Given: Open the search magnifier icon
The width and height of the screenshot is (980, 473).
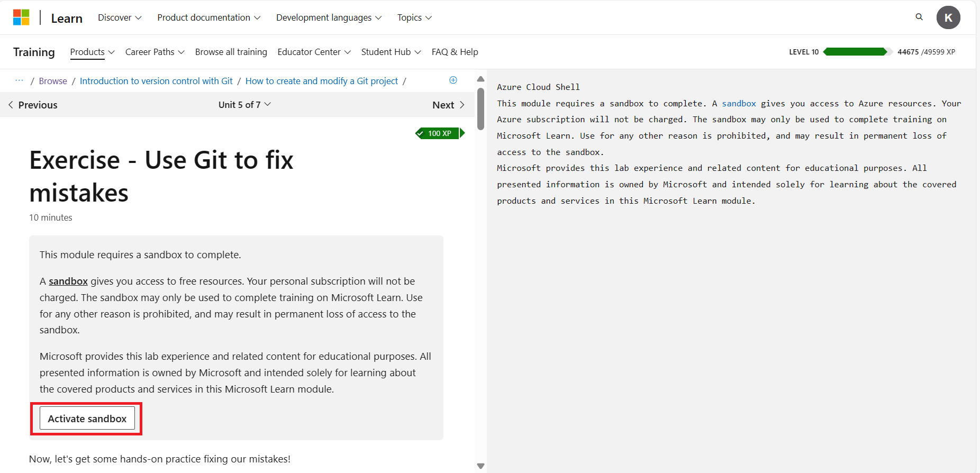Looking at the screenshot, I should (x=919, y=17).
